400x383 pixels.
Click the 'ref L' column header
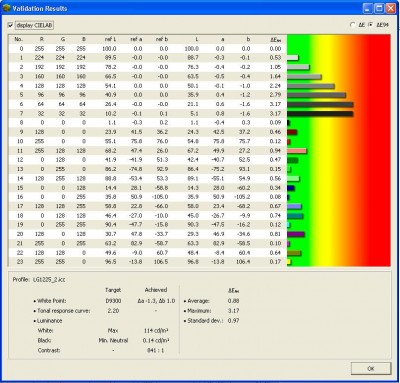coord(110,39)
